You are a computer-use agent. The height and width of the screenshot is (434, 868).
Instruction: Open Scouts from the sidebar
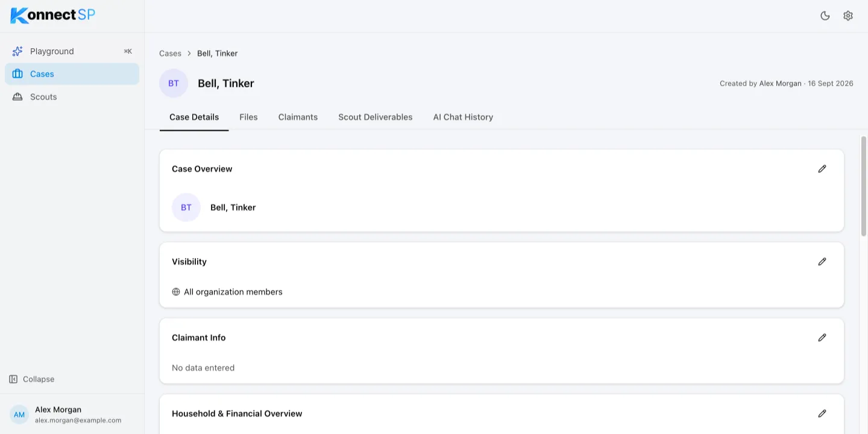point(72,97)
